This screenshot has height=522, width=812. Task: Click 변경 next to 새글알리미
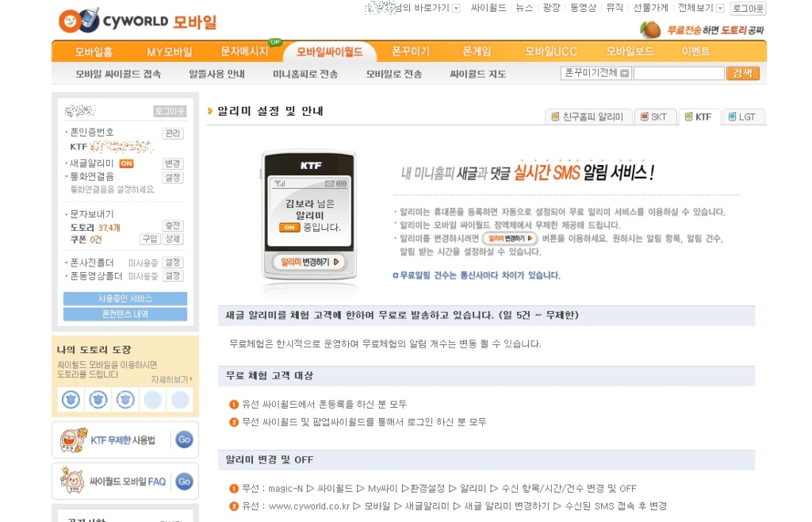(x=172, y=163)
